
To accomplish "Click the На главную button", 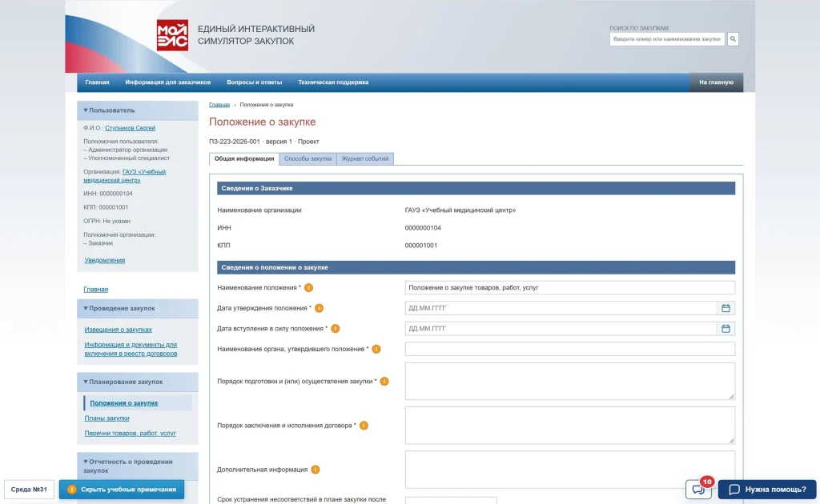I will pos(716,82).
